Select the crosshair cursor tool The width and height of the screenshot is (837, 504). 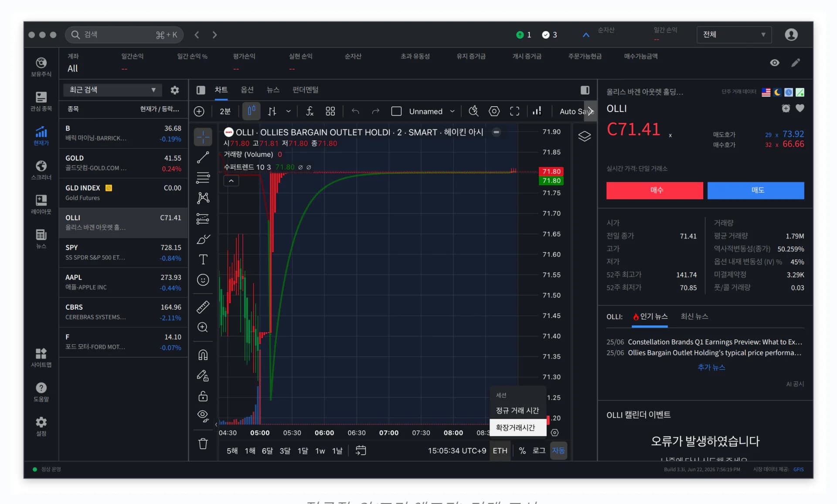(203, 137)
